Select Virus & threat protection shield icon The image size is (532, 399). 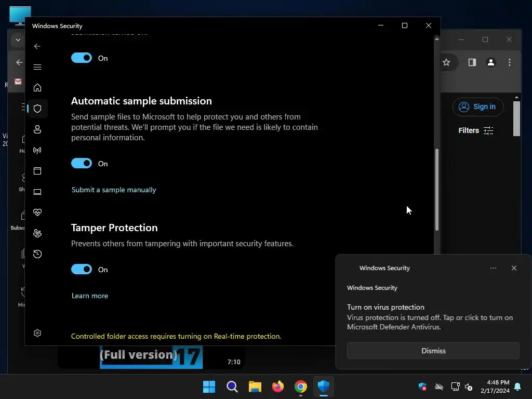37,109
